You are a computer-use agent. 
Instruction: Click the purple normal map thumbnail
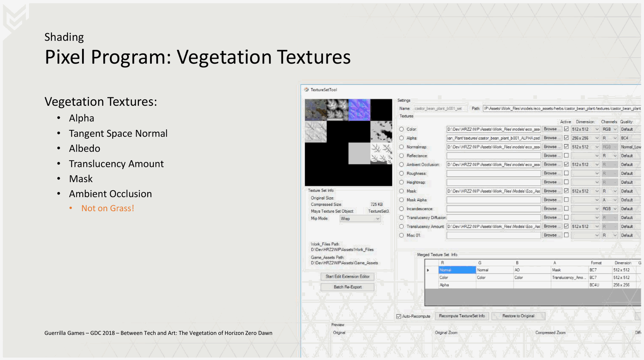(359, 110)
